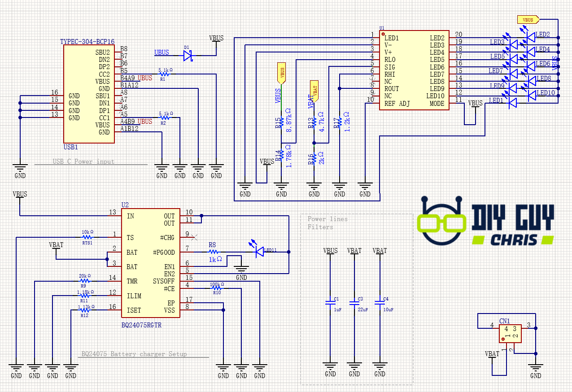The image size is (572, 392).
Task: Select the R10 100kΩ resistor
Action: click(217, 288)
